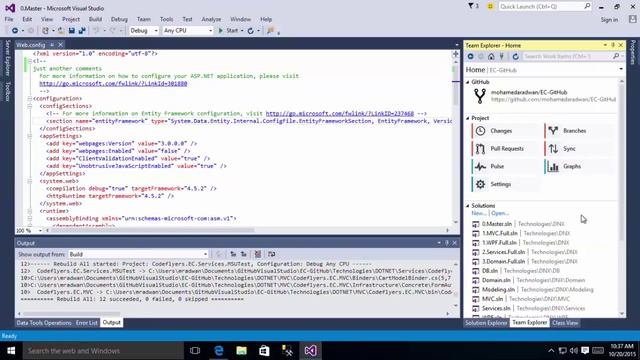This screenshot has width=640, height=360.
Task: Toggle auto hide pin on Output panel
Action: [447, 243]
